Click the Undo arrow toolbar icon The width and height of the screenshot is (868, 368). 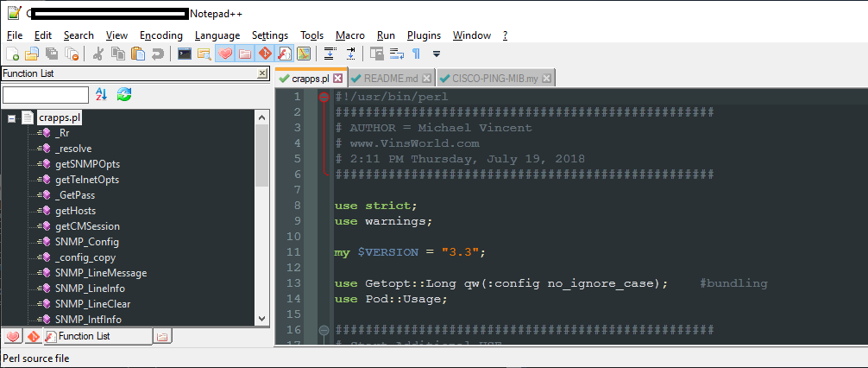click(158, 54)
